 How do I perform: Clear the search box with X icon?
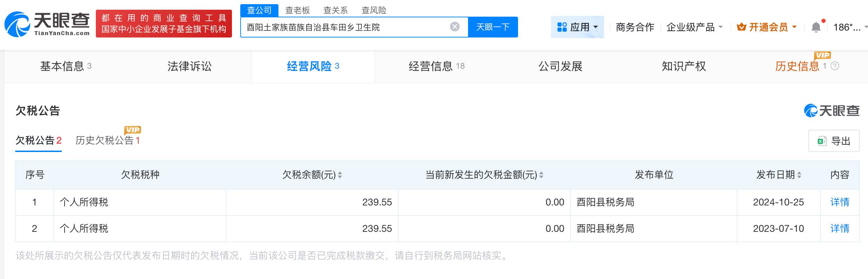[454, 27]
